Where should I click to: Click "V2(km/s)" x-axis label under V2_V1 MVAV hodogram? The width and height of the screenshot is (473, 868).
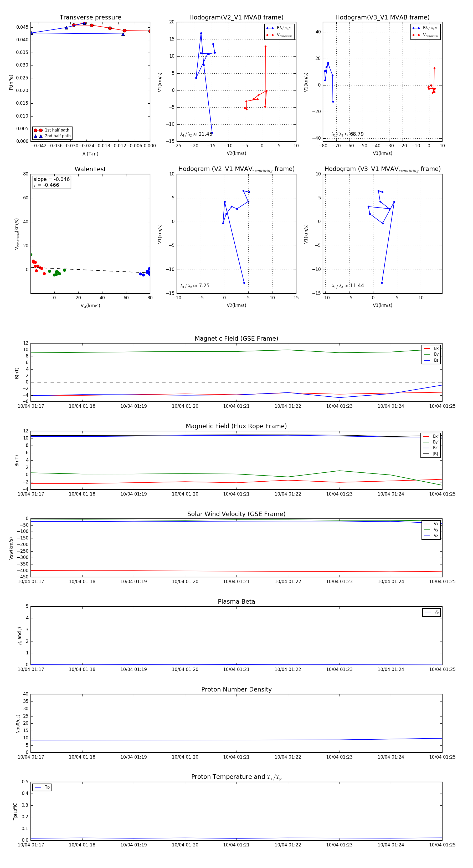(236, 305)
